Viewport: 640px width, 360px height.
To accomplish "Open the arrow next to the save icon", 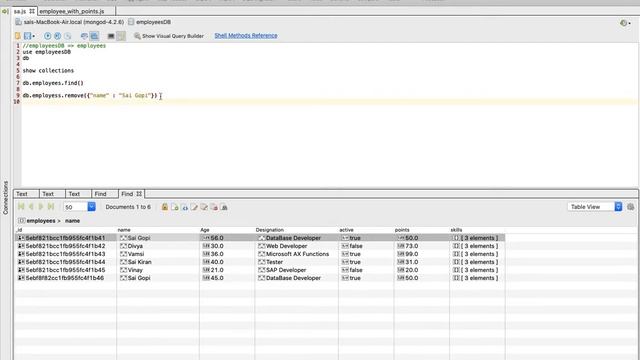I will click(x=33, y=36).
